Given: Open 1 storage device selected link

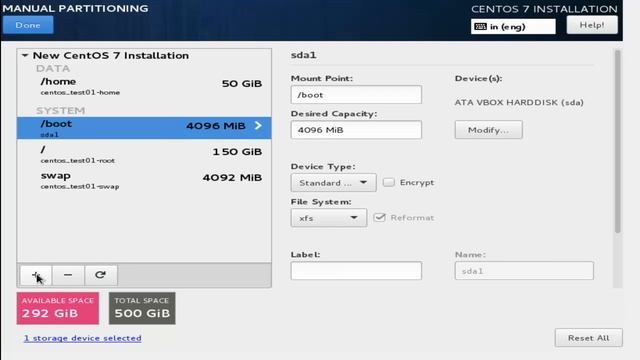Looking at the screenshot, I should coord(82,338).
